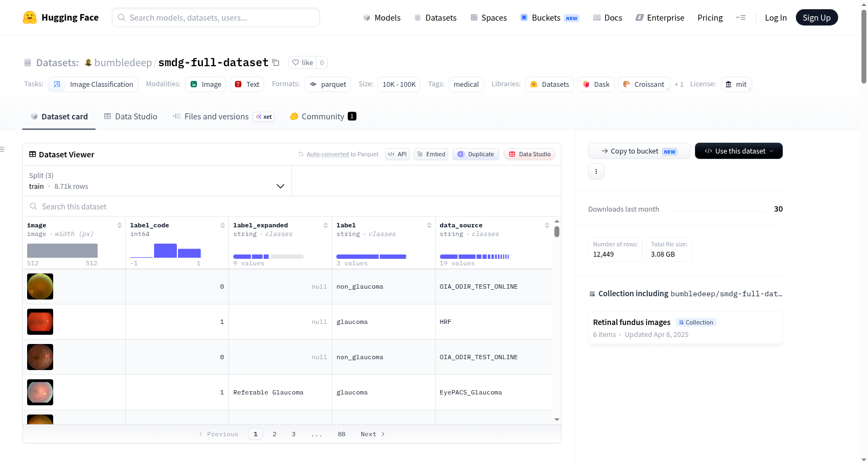Image resolution: width=868 pixels, height=465 pixels.
Task: Click the Embed button
Action: point(431,154)
